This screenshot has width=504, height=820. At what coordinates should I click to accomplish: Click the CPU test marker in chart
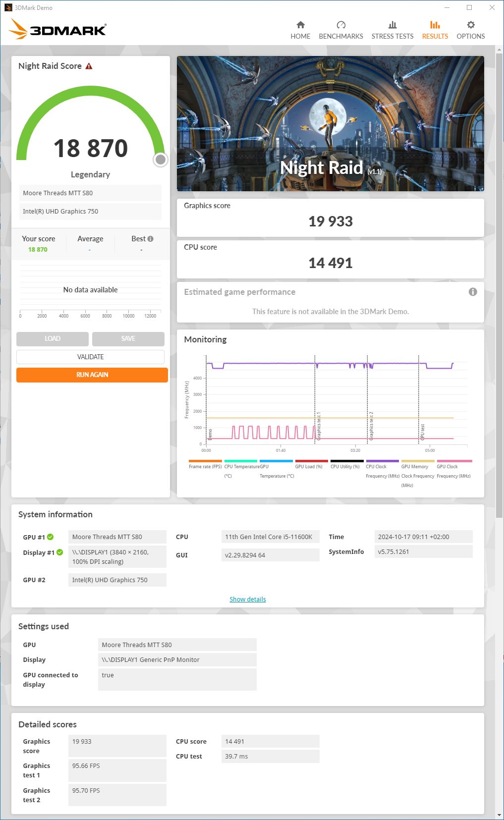(423, 432)
